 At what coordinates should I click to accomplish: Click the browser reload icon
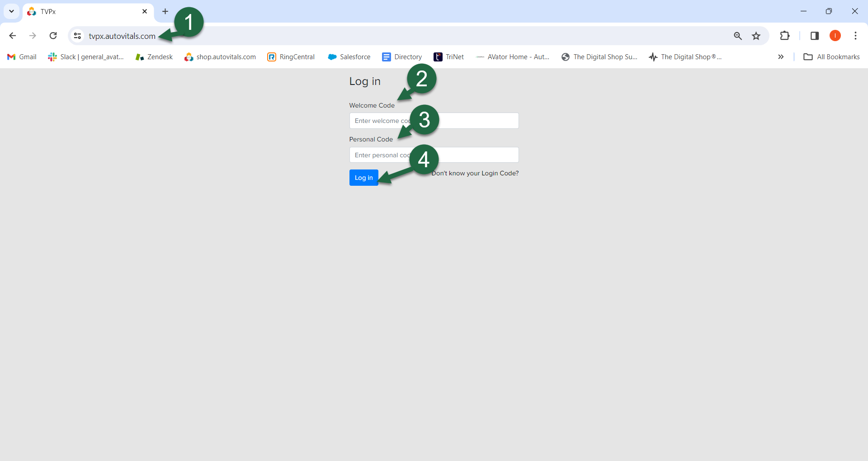53,36
